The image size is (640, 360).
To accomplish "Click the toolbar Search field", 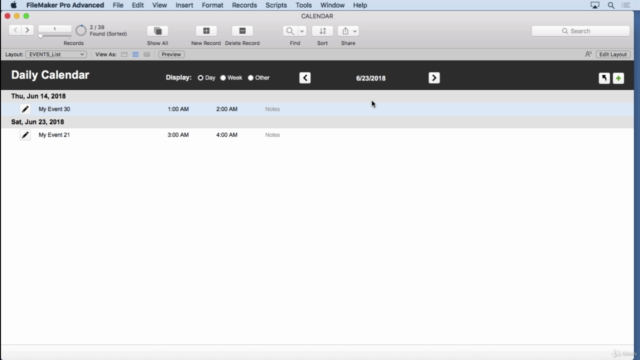I will [x=580, y=31].
